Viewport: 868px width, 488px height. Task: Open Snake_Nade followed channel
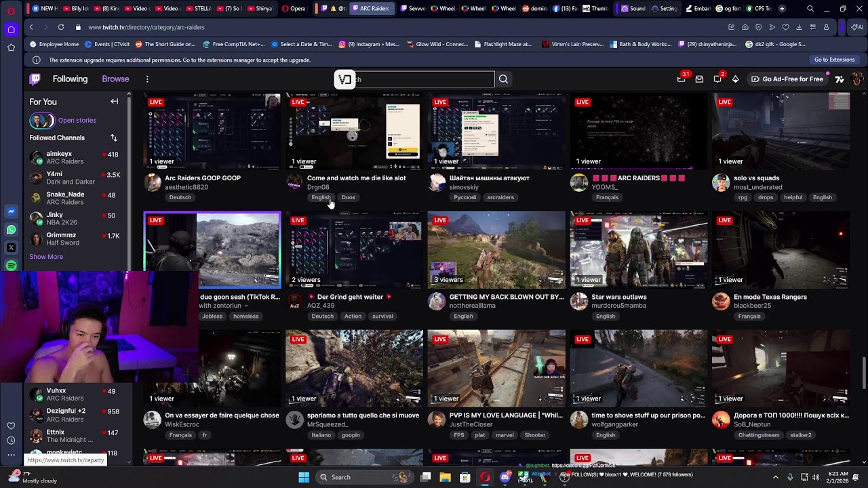pos(75,199)
